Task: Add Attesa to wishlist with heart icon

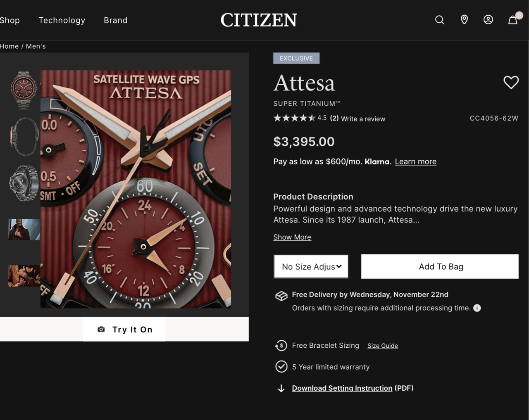Action: pyautogui.click(x=511, y=83)
